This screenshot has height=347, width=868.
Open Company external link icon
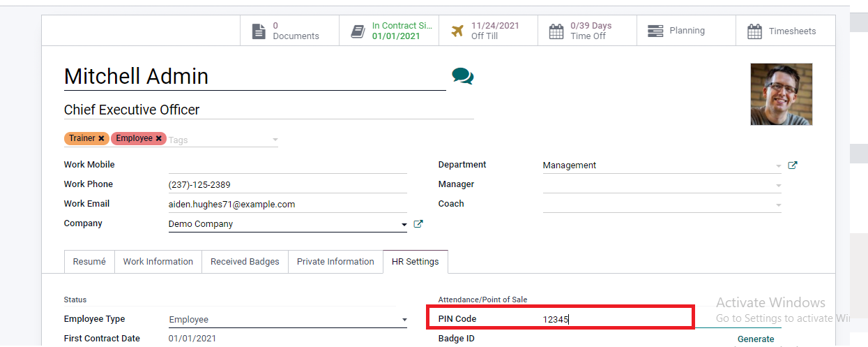[x=418, y=224]
